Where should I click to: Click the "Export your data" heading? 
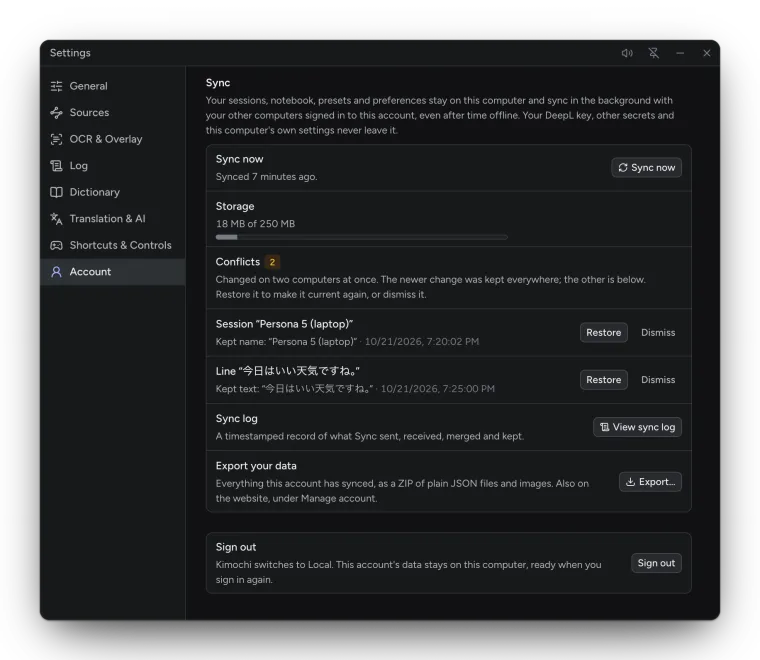pyautogui.click(x=256, y=466)
